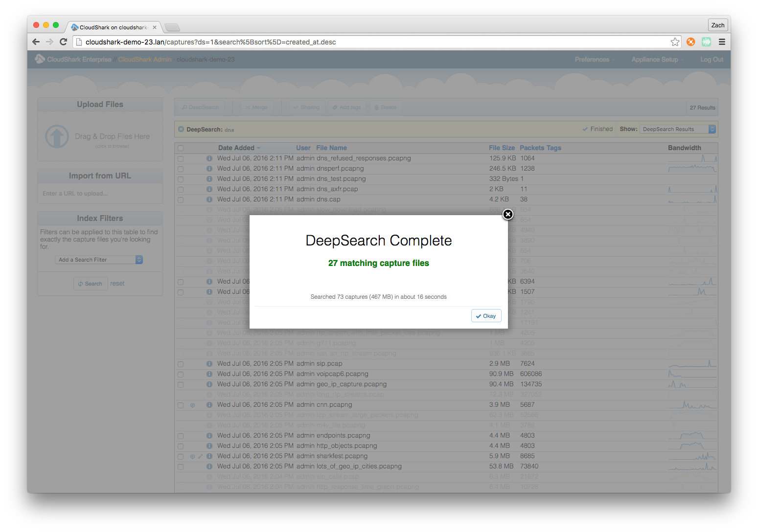The height and width of the screenshot is (532, 758).
Task: Click the Delete toolbar button
Action: click(386, 108)
